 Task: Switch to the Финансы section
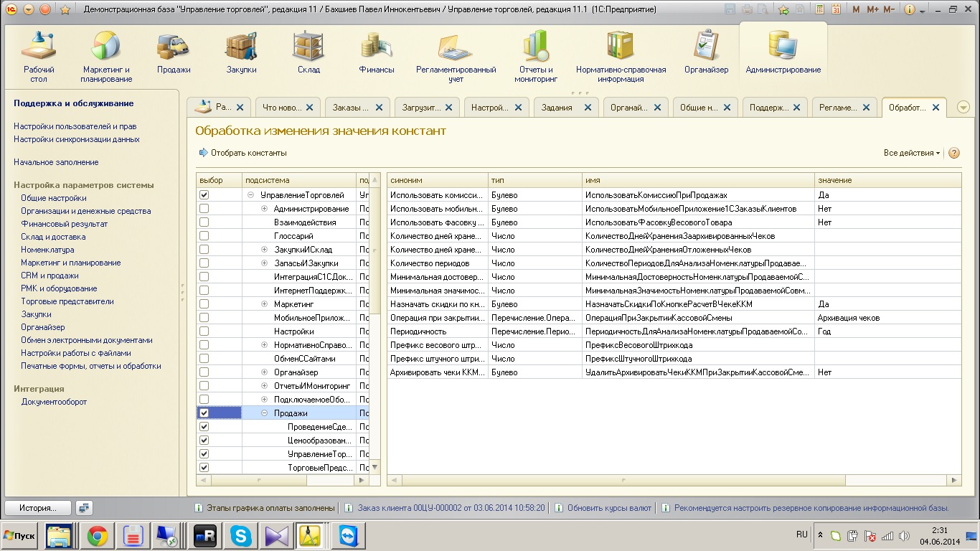pyautogui.click(x=377, y=53)
